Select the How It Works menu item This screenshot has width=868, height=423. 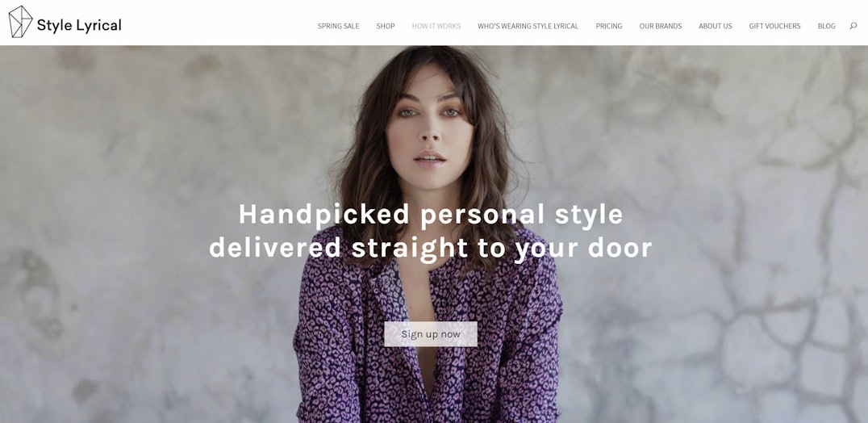click(x=436, y=26)
